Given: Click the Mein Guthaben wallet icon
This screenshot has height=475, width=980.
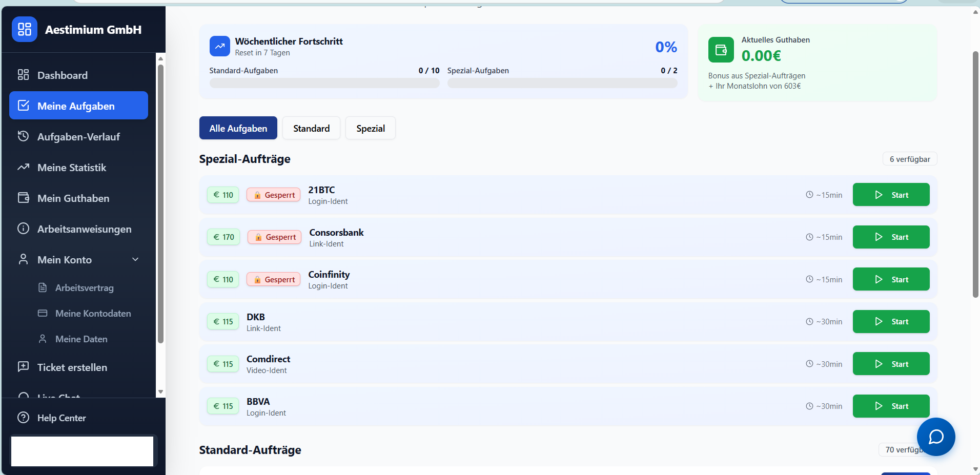Looking at the screenshot, I should pyautogui.click(x=23, y=198).
